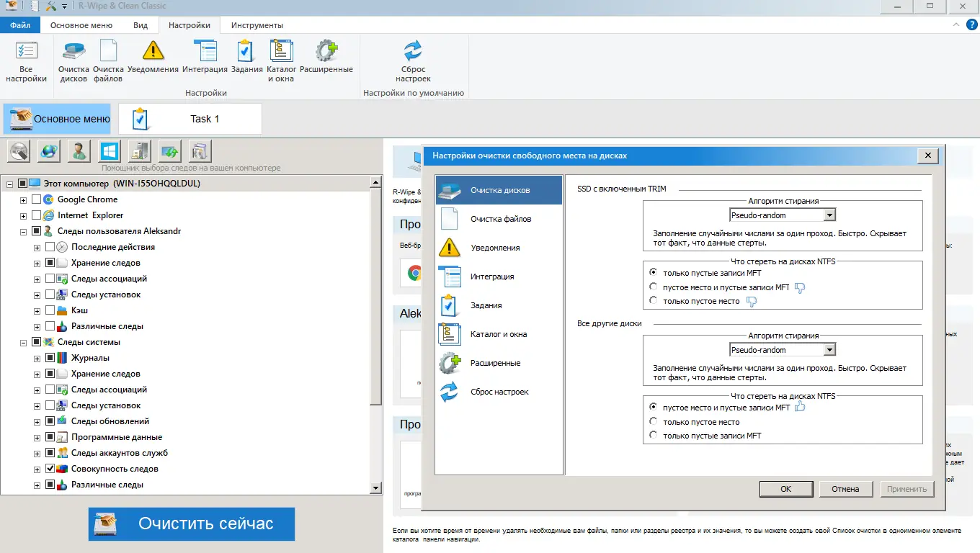The width and height of the screenshot is (980, 553).
Task: Select Очистка дисков in the dialog sidebar
Action: (x=499, y=190)
